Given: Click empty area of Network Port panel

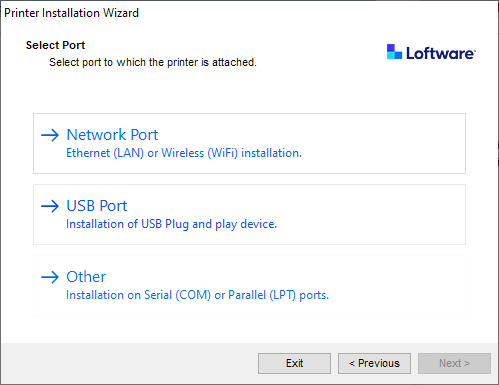Looking at the screenshot, I should click(x=383, y=143).
